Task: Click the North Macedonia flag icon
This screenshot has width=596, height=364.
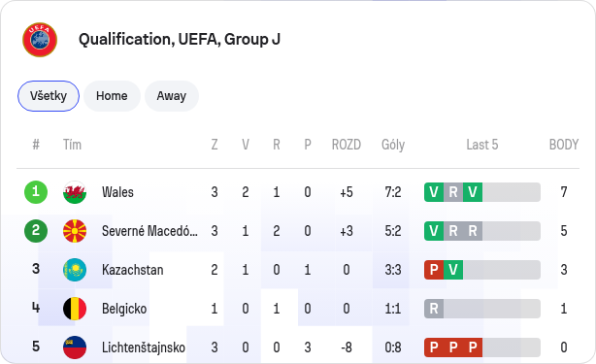Action: [x=75, y=231]
